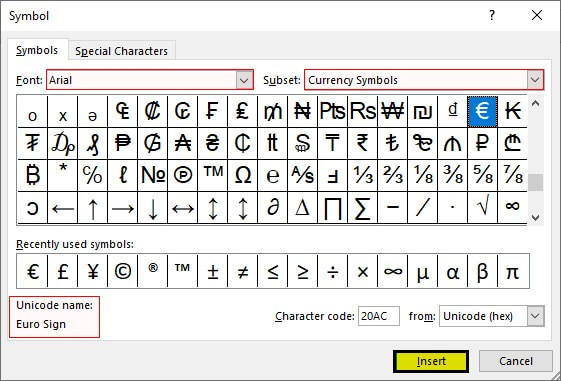
Task: Pick the Bitcoin symbol in the grid
Action: pos(33,175)
